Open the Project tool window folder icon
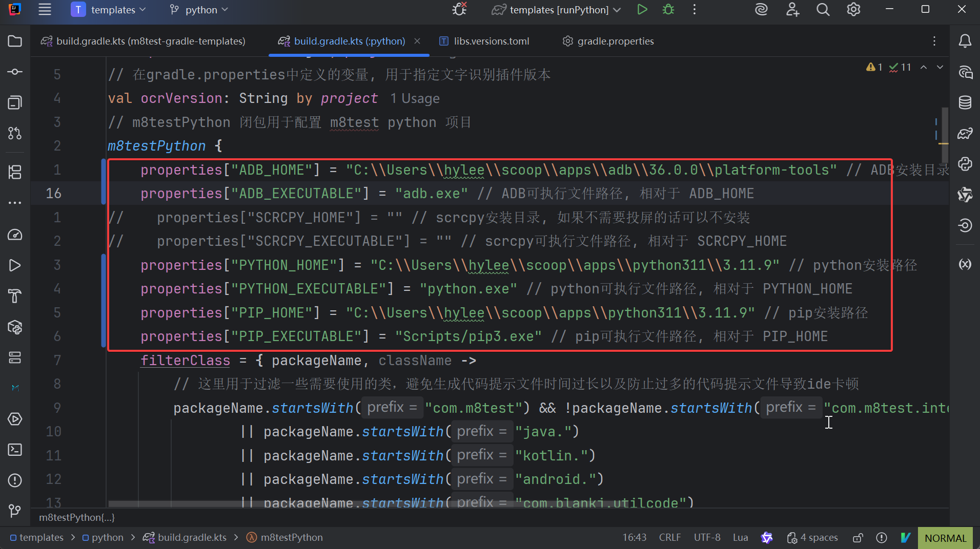This screenshot has width=980, height=549. pyautogui.click(x=15, y=41)
